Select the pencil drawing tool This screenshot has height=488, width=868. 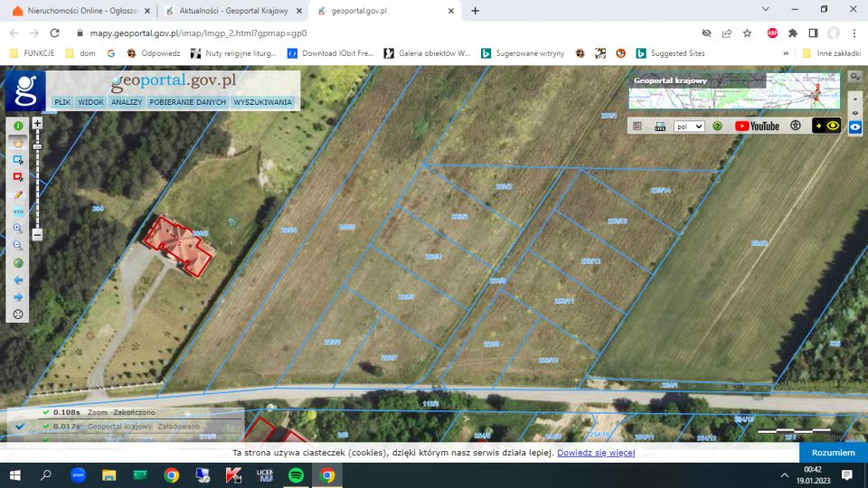pyautogui.click(x=18, y=194)
